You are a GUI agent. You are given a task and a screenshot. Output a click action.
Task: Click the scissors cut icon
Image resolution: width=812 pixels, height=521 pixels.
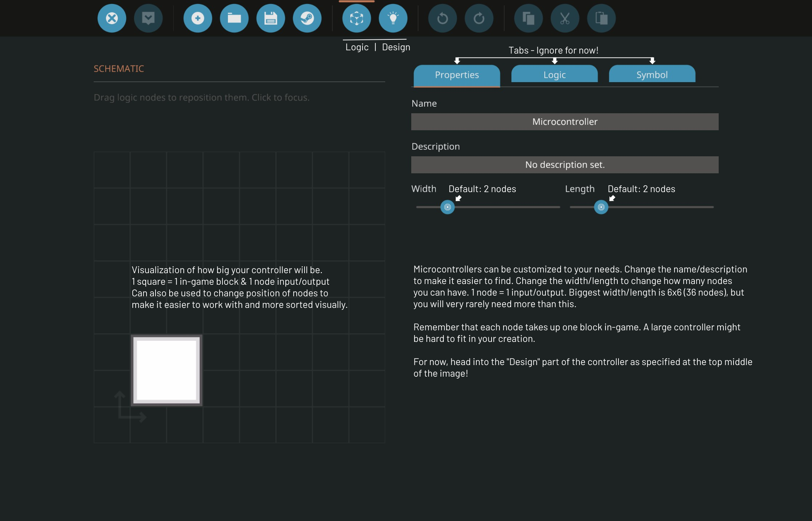click(x=565, y=18)
